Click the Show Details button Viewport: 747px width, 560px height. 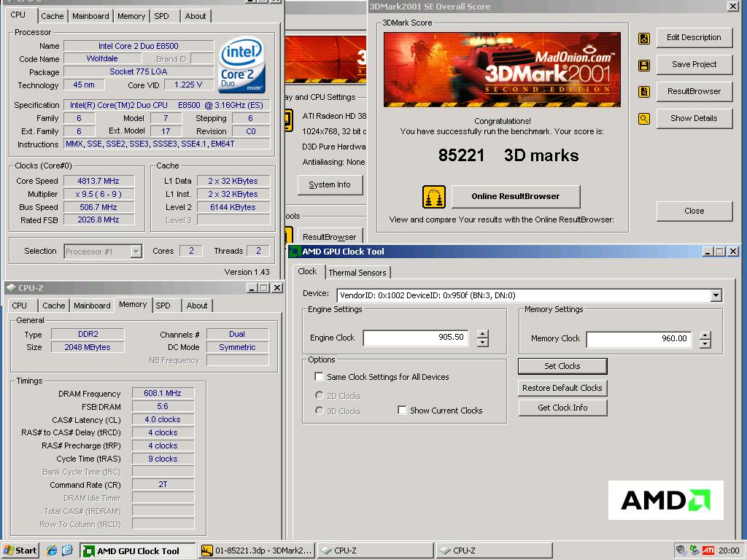(x=694, y=119)
